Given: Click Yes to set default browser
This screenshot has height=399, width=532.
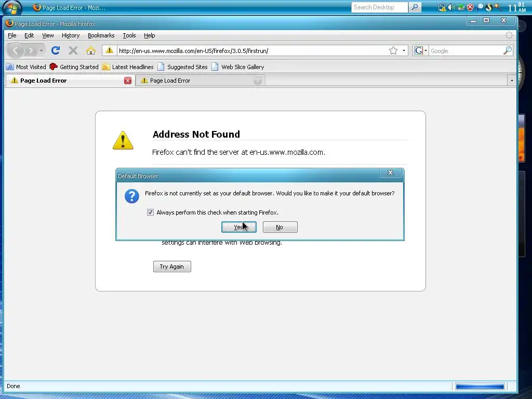Looking at the screenshot, I should [239, 227].
